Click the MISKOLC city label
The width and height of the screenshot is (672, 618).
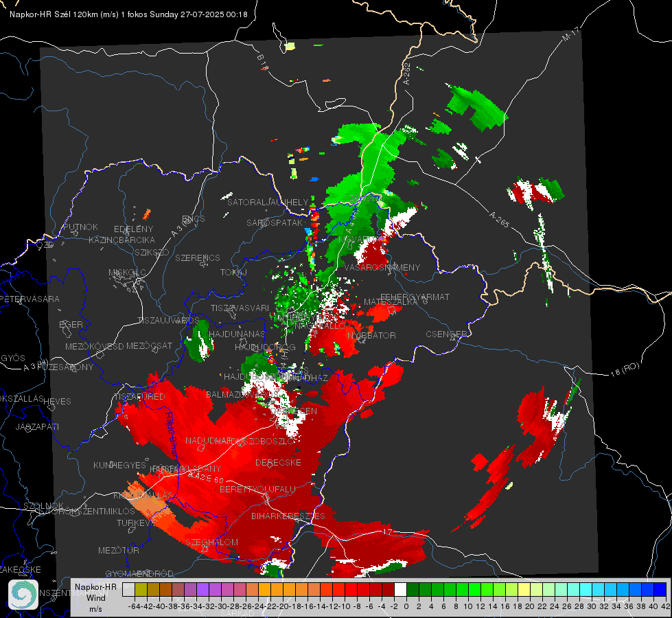click(127, 273)
